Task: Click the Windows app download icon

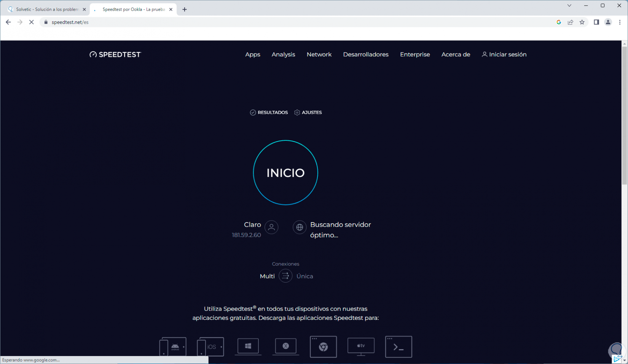Action: 248,346
